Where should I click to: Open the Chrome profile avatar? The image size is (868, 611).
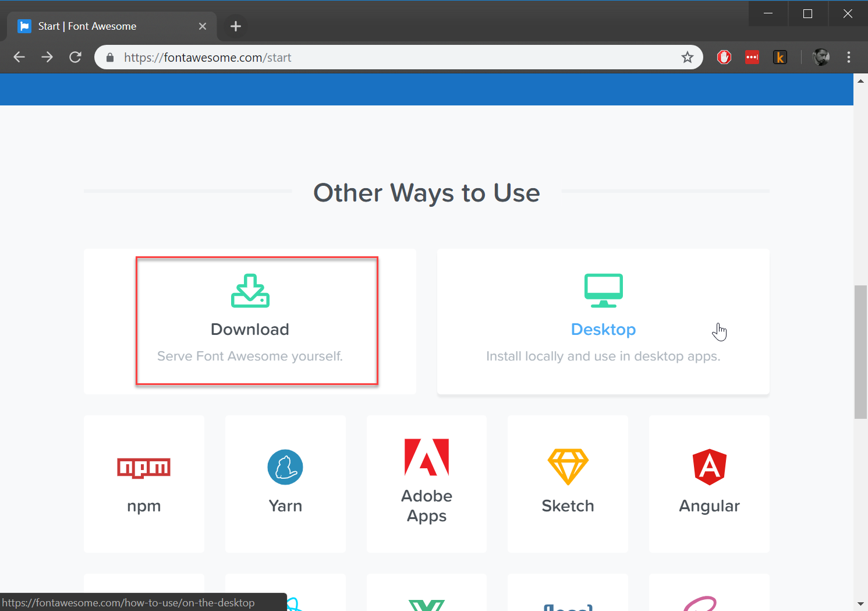pyautogui.click(x=821, y=57)
